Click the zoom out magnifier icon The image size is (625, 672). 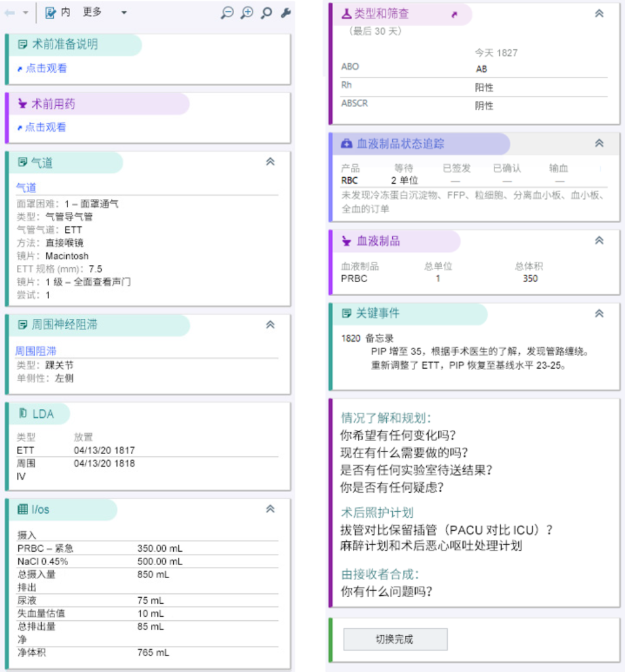227,13
